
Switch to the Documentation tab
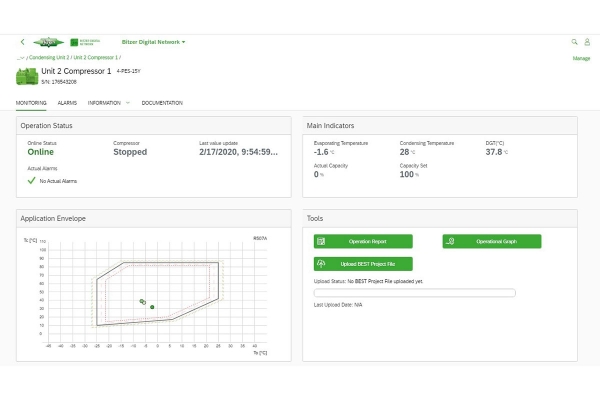[162, 103]
